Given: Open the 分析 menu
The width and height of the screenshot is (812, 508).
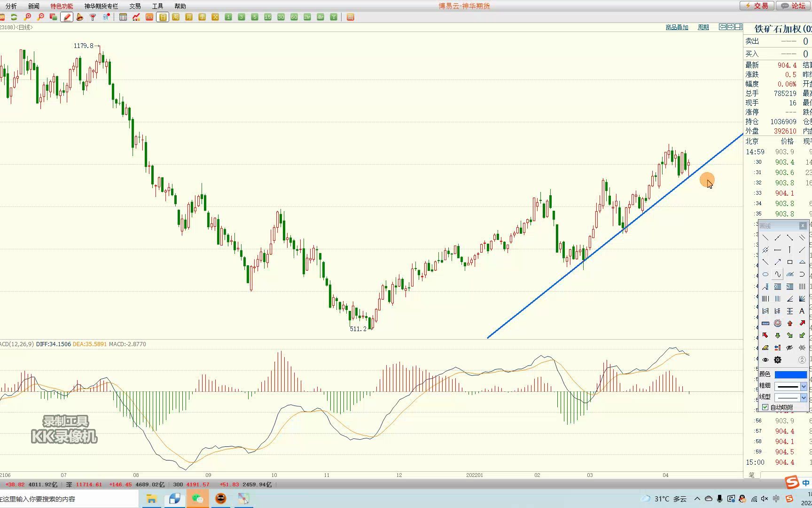Looking at the screenshot, I should click(x=11, y=6).
